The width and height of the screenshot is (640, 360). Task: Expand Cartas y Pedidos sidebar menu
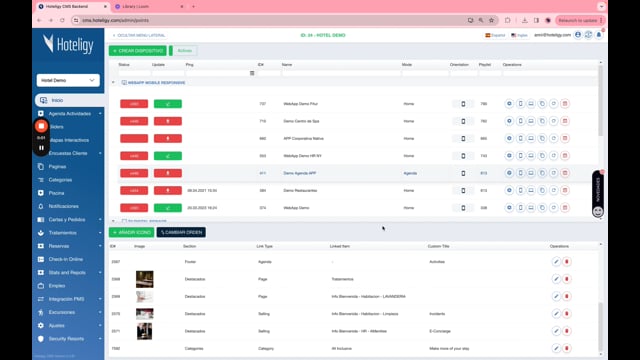point(69,220)
